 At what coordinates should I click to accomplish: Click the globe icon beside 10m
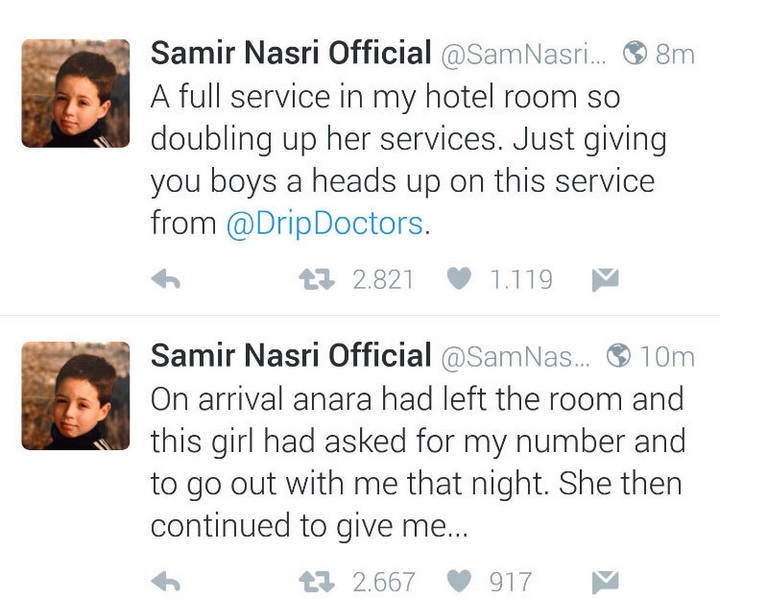tap(620, 355)
